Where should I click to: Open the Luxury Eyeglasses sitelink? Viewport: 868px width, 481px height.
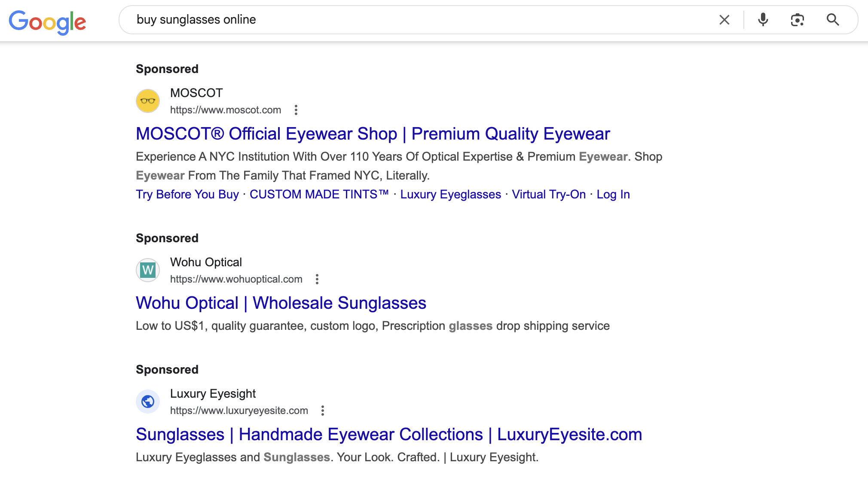coord(451,195)
